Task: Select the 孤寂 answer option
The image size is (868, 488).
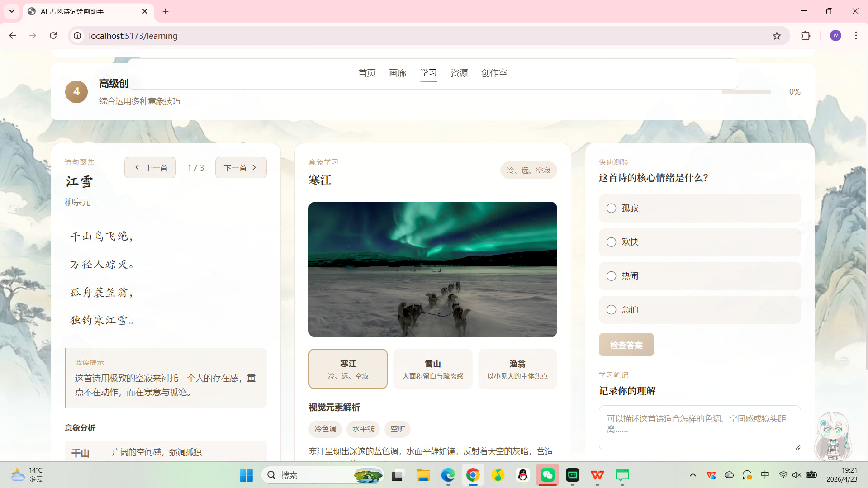Action: click(x=611, y=208)
